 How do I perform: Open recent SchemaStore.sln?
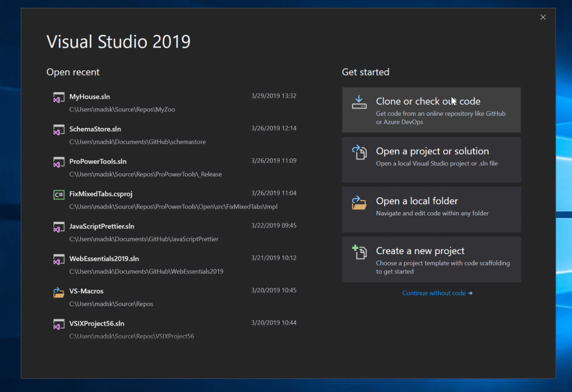95,129
